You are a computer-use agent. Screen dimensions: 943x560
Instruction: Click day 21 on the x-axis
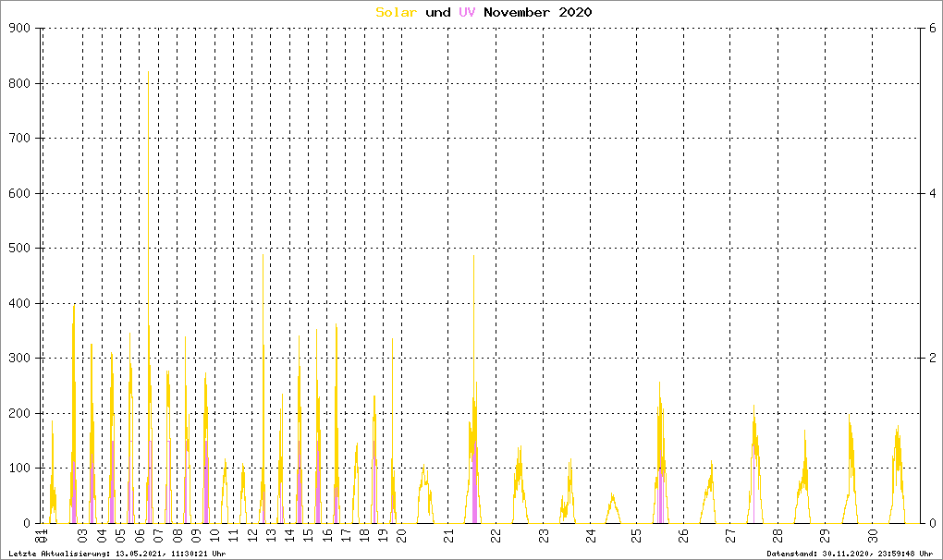click(448, 537)
